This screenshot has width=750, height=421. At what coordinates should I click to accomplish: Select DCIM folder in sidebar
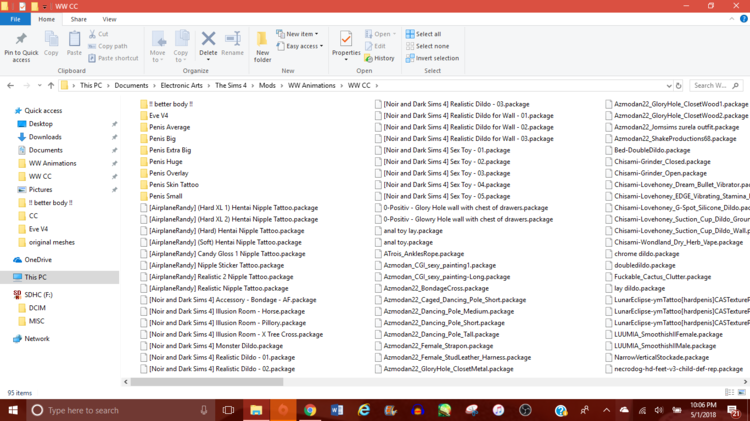click(x=37, y=308)
